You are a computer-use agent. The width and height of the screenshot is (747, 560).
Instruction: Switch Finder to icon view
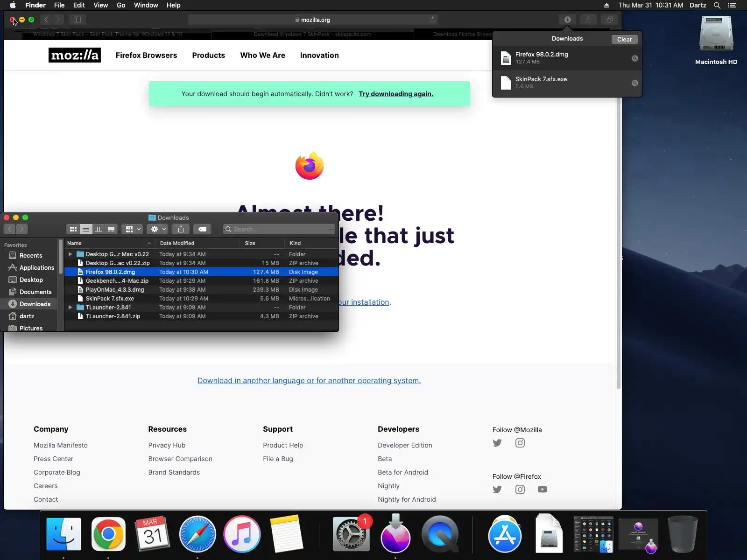73,229
